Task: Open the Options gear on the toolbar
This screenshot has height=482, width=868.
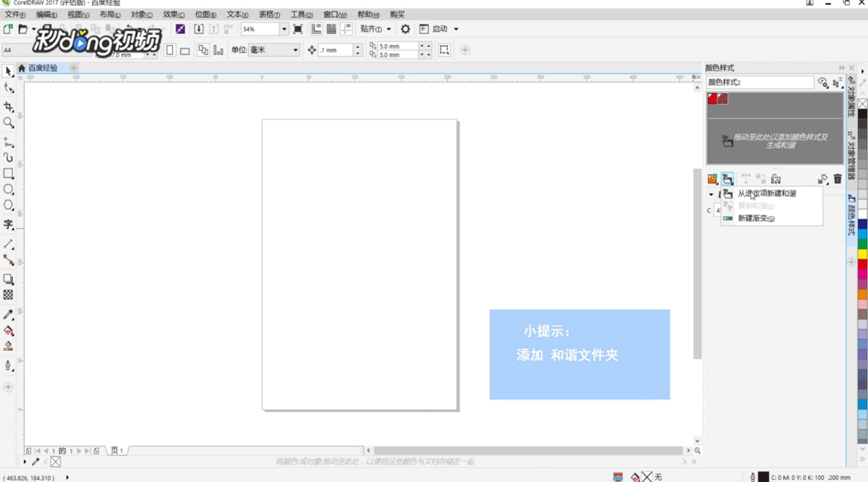Action: click(x=404, y=29)
